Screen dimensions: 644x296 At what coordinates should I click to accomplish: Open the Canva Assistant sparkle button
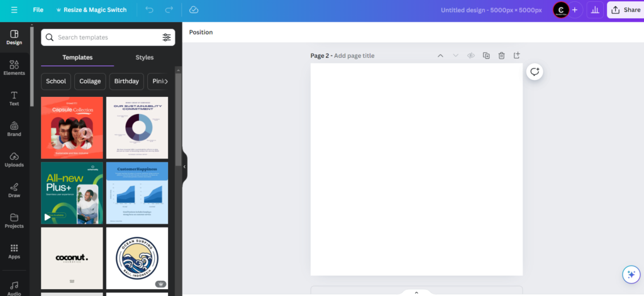(x=630, y=275)
